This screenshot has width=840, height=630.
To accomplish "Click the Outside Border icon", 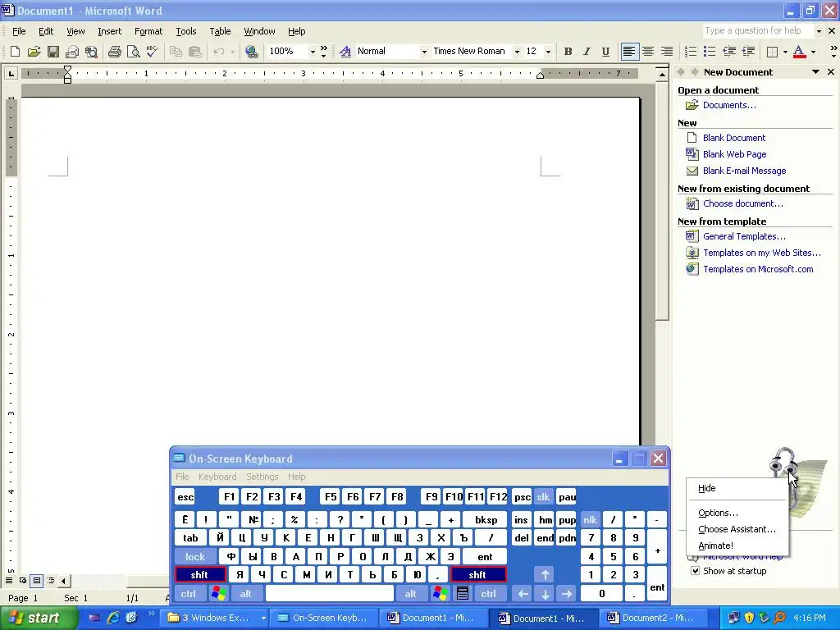I will coord(772,52).
